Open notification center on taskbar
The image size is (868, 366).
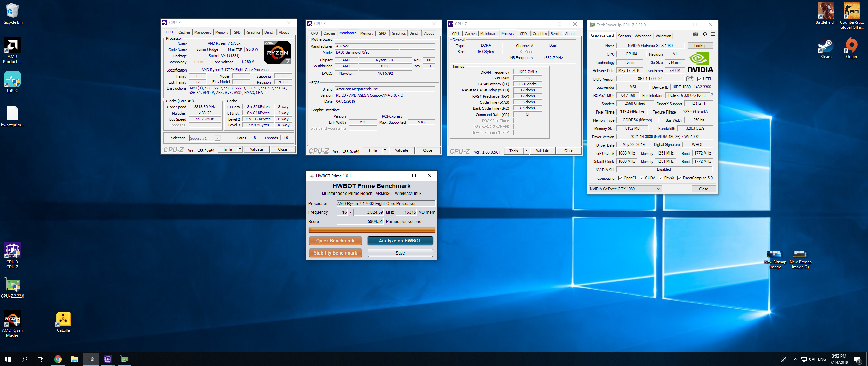coord(858,359)
